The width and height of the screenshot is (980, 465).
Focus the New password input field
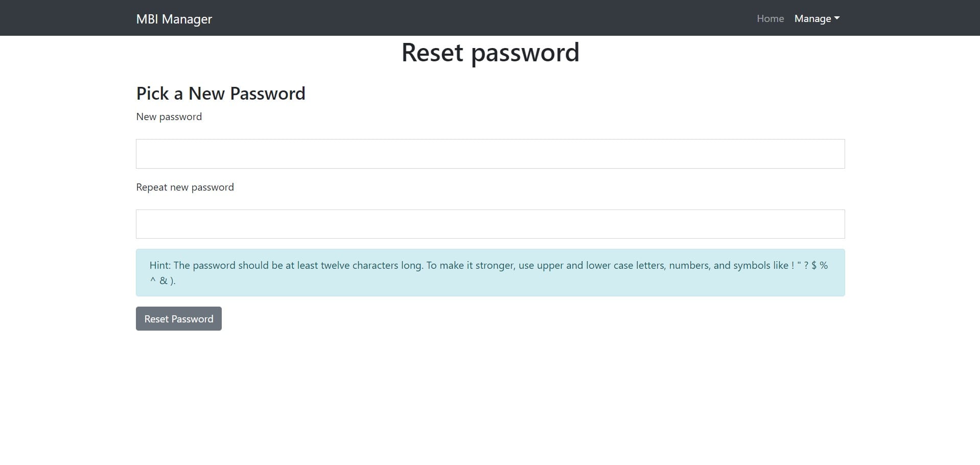pyautogui.click(x=490, y=154)
